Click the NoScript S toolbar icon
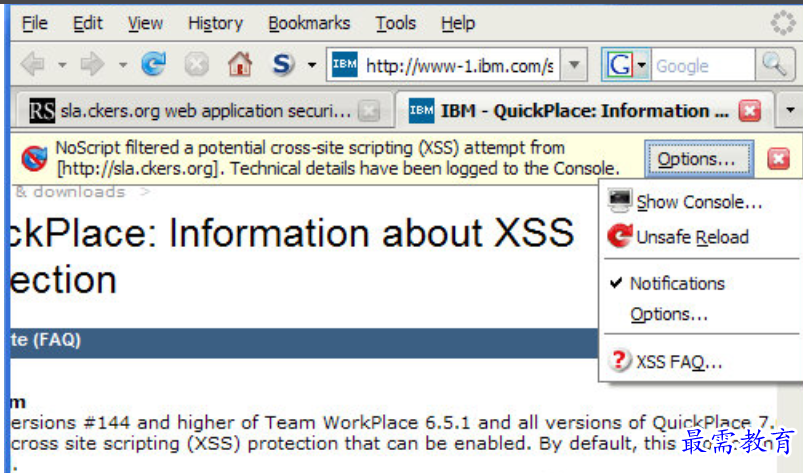Image resolution: width=803 pixels, height=473 pixels. (283, 64)
